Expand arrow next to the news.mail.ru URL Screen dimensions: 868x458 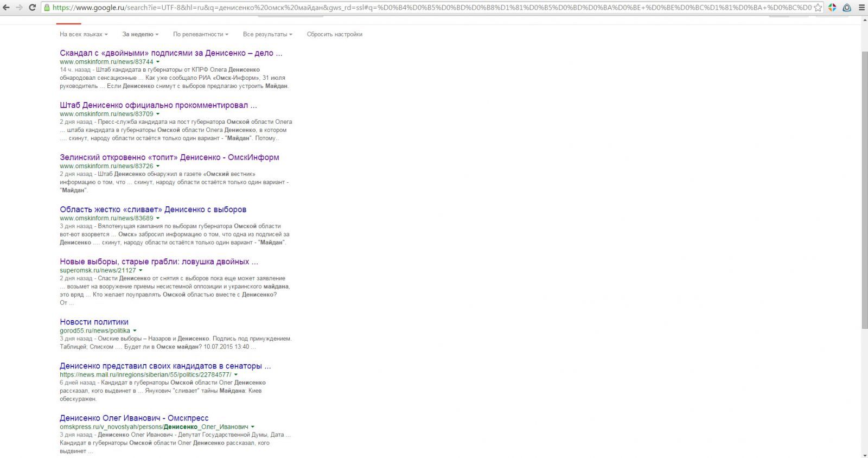point(235,374)
